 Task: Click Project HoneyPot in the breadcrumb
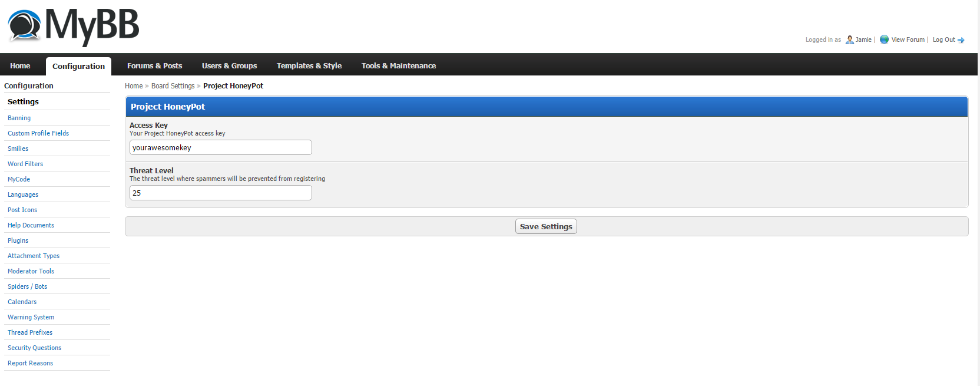pyautogui.click(x=233, y=86)
